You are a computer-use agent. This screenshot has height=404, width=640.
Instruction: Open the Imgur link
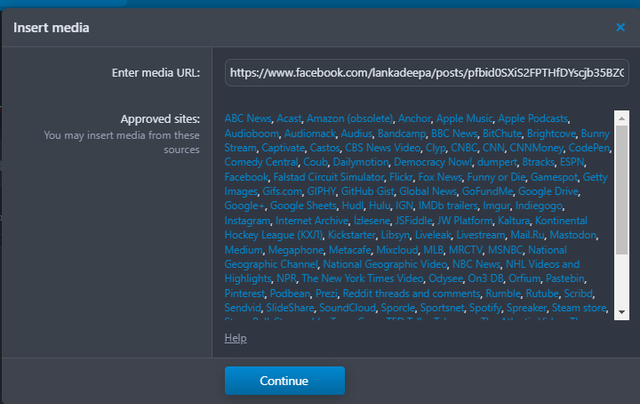[x=496, y=206]
